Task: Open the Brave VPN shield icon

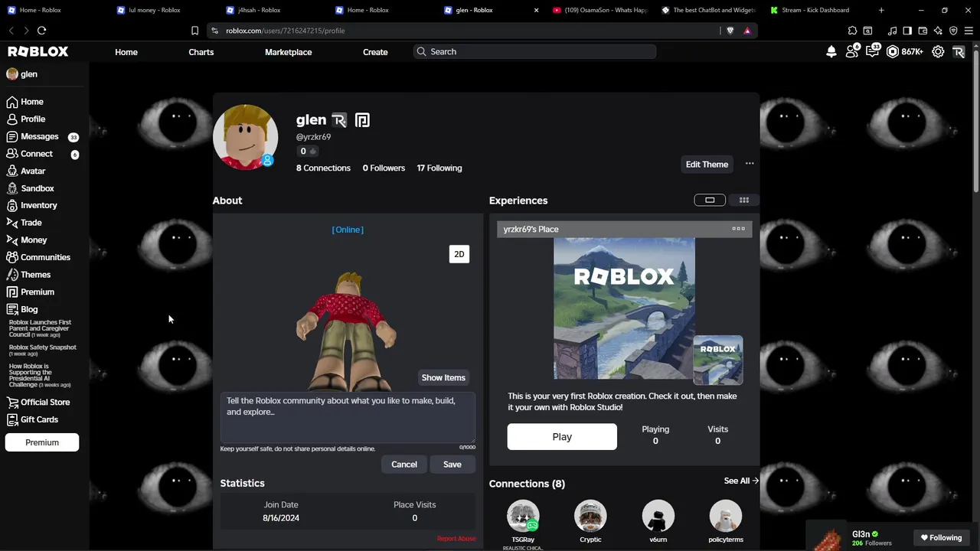Action: pos(953,31)
